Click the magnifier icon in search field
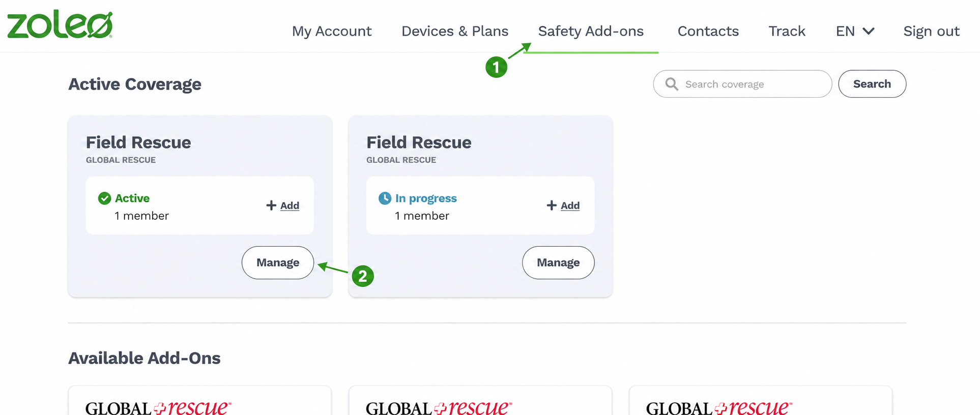980x415 pixels. [672, 84]
